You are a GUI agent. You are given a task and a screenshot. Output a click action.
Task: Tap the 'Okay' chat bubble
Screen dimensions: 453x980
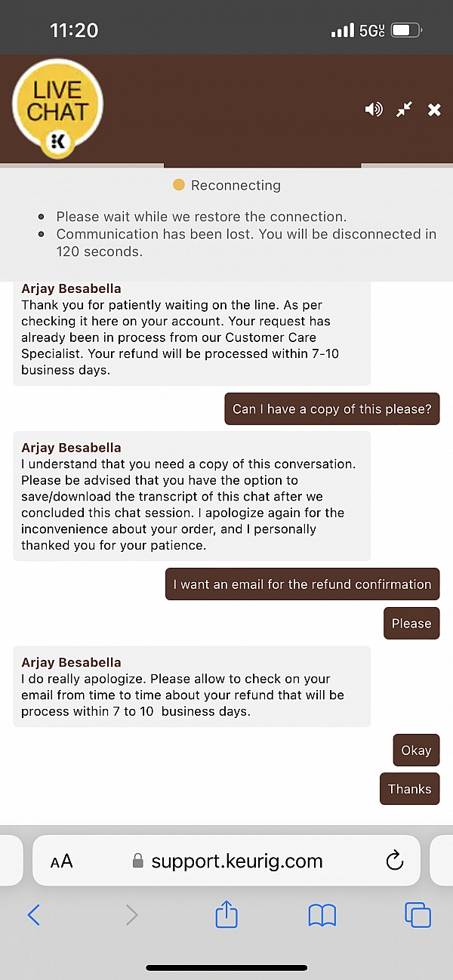click(x=416, y=750)
